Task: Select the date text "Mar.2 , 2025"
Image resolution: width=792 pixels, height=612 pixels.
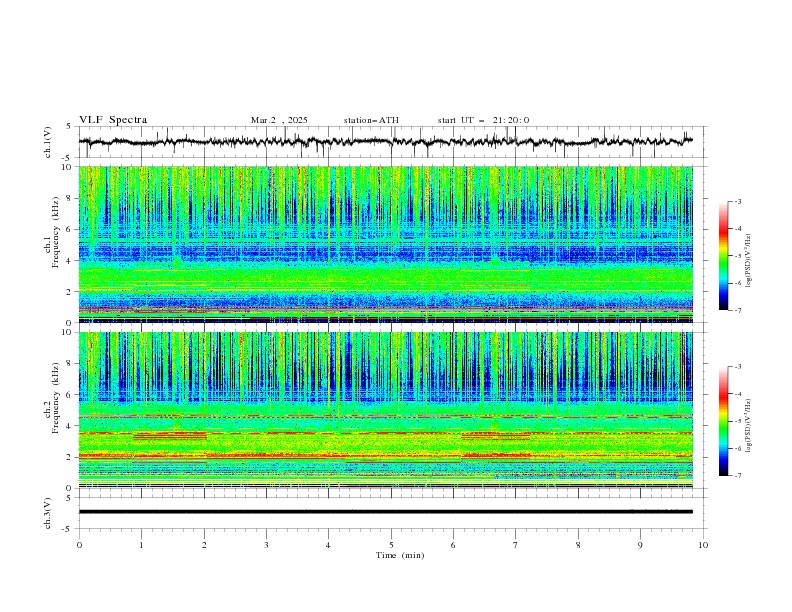Action: [279, 120]
